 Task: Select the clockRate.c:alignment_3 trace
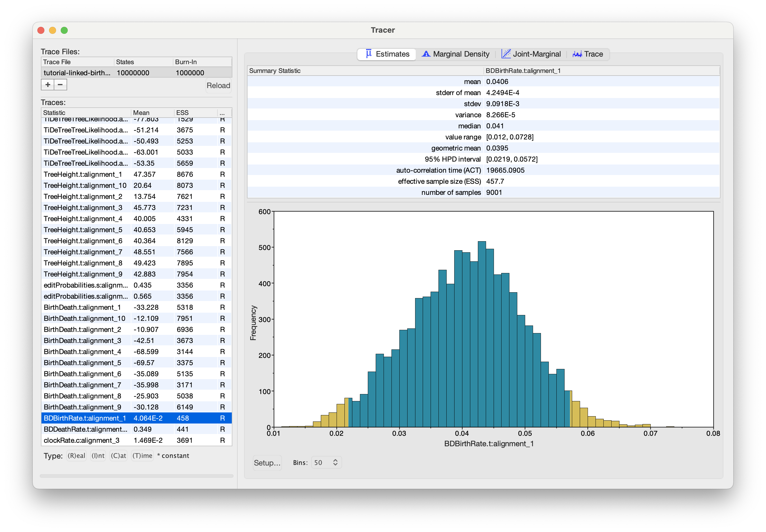[136, 440]
